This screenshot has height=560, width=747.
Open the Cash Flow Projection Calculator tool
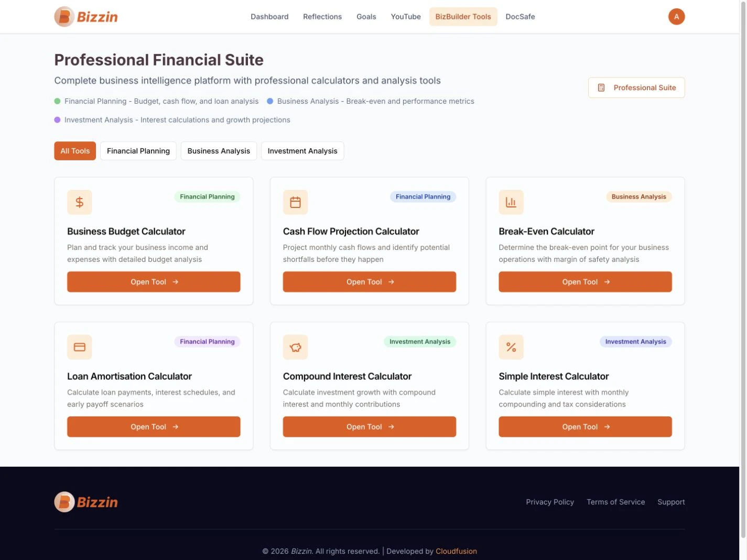coord(370,282)
